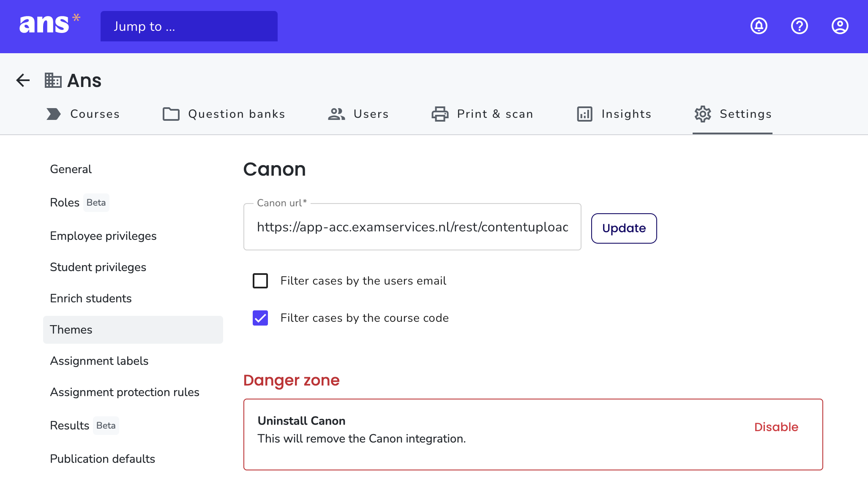This screenshot has height=478, width=868.
Task: Click the Ans school building icon
Action: (x=53, y=80)
